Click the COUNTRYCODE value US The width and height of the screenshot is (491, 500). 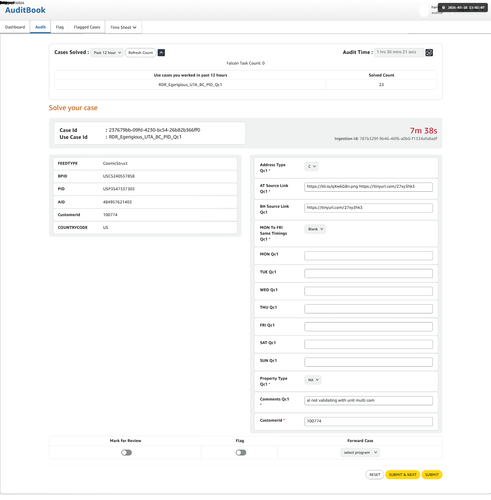coord(105,228)
